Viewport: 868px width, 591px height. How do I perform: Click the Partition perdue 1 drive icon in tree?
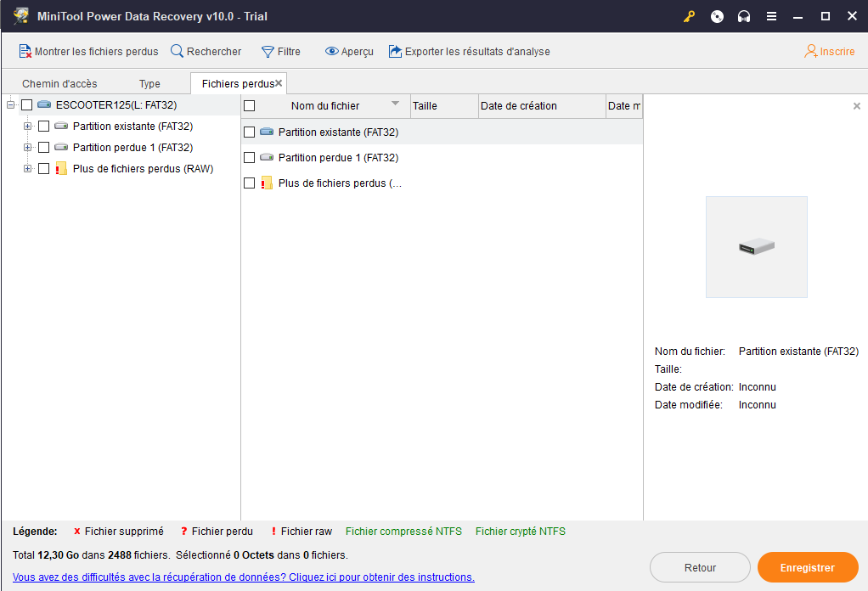click(61, 147)
